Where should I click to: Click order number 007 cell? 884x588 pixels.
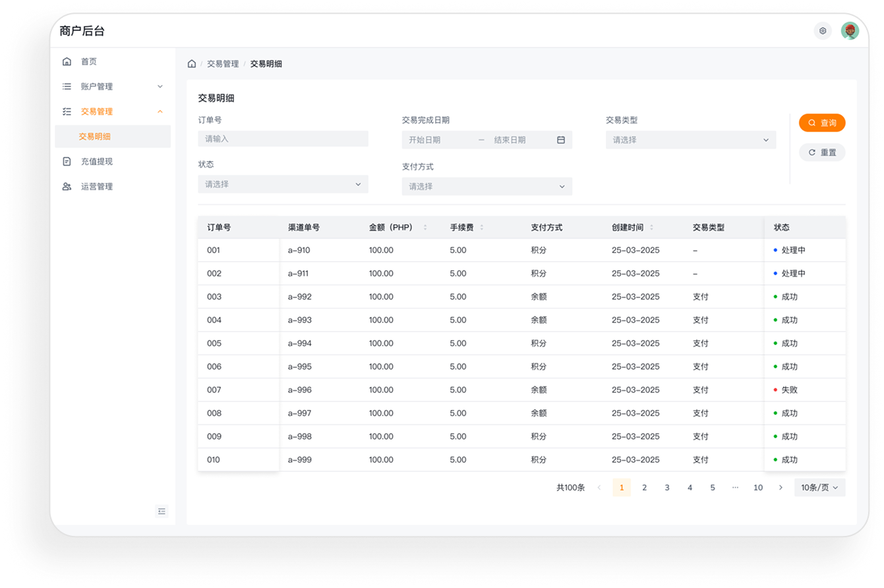pyautogui.click(x=214, y=390)
